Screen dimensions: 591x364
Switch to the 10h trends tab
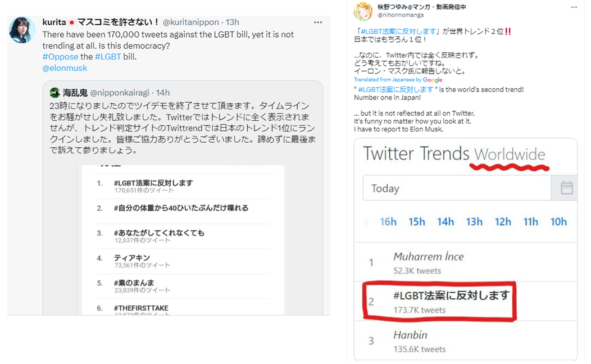click(558, 222)
